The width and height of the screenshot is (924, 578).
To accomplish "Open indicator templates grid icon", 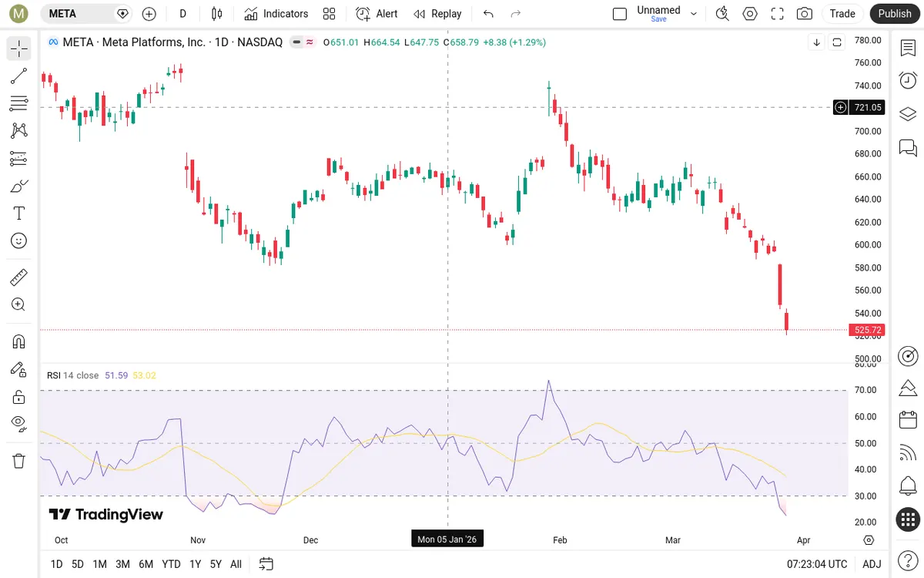I will pyautogui.click(x=330, y=13).
